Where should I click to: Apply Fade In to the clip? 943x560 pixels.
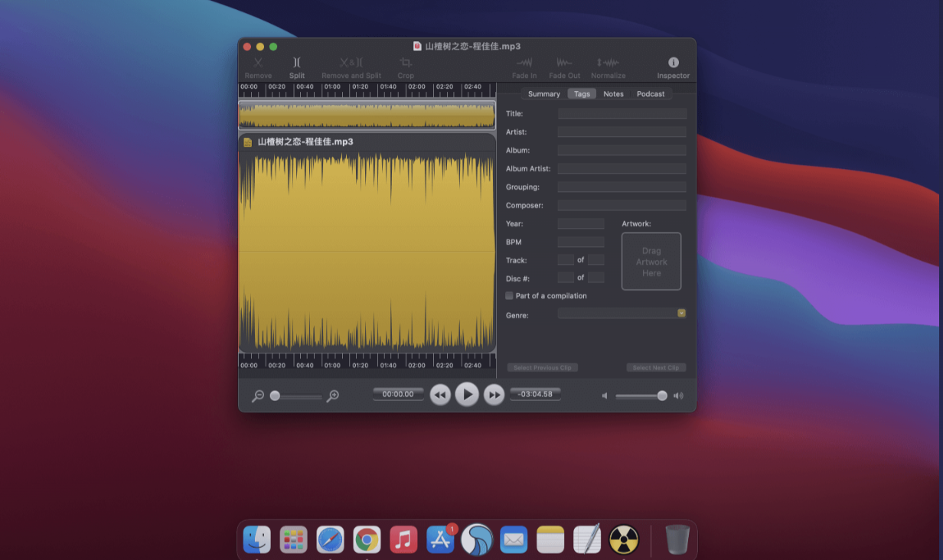[x=524, y=67]
